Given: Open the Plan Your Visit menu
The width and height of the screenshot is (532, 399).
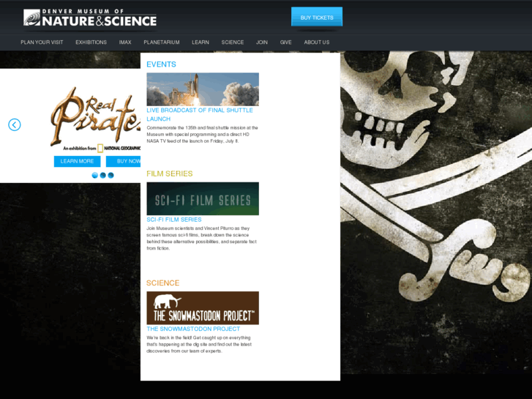Looking at the screenshot, I should pos(42,42).
